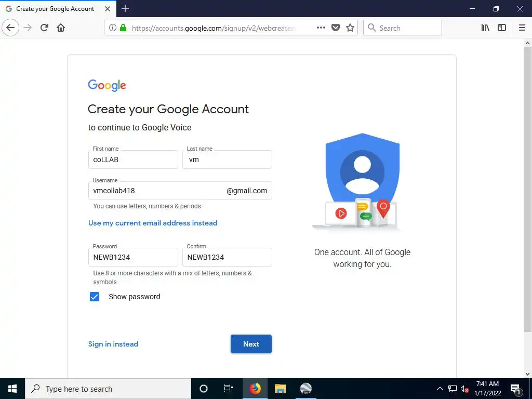Viewport: 532px width, 399px height.
Task: Open a new tab with plus button
Action: point(125,8)
